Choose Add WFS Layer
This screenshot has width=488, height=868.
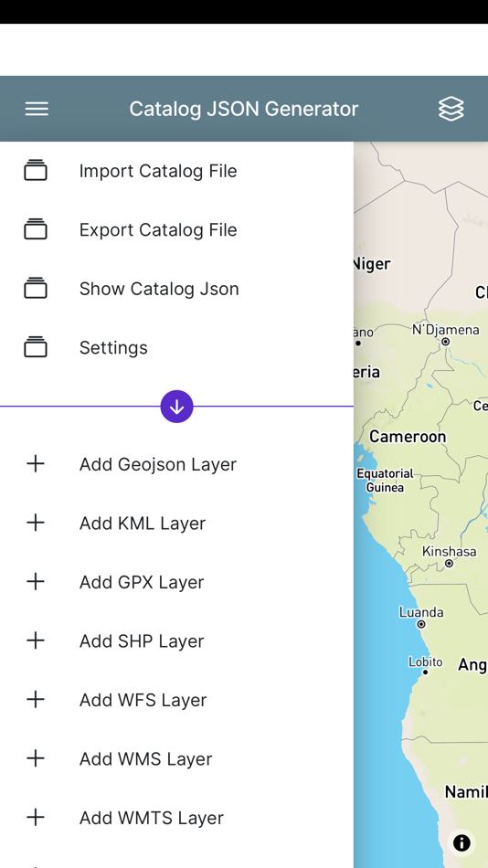176,700
